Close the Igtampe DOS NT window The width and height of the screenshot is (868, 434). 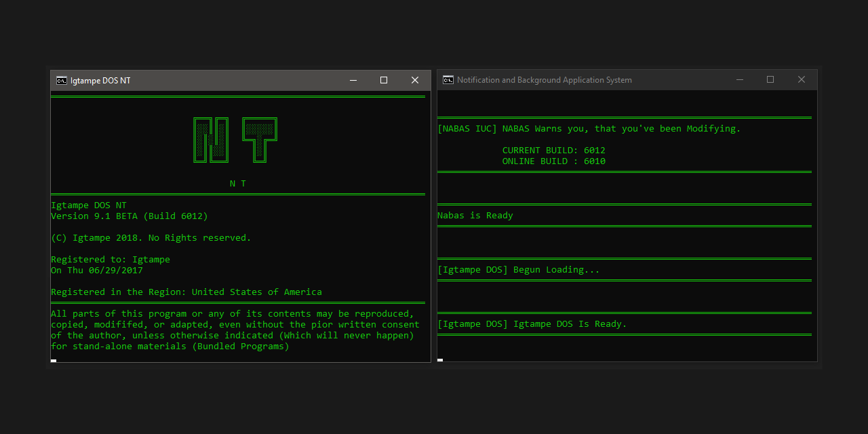pos(414,80)
